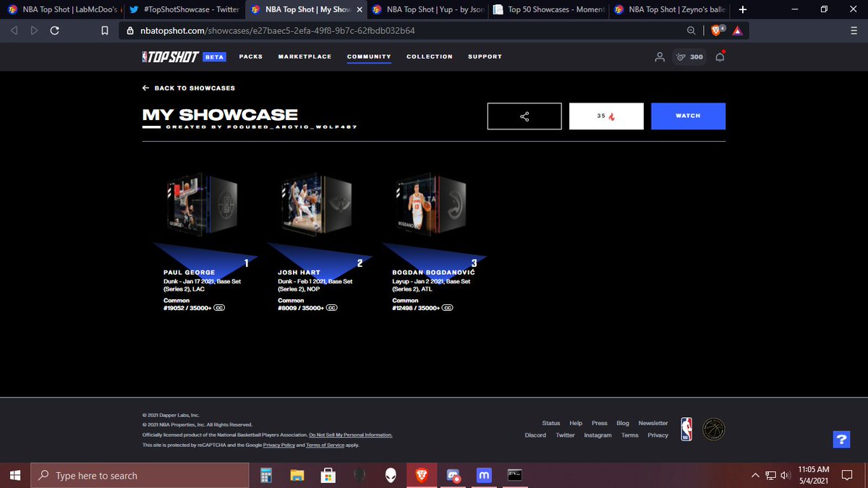Open the Terms of Service link

325,445
